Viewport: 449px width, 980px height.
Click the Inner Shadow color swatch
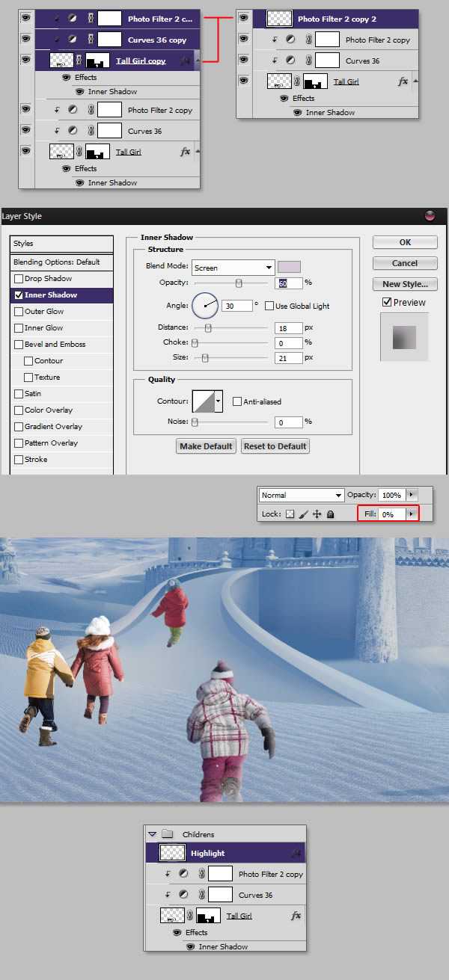click(289, 267)
